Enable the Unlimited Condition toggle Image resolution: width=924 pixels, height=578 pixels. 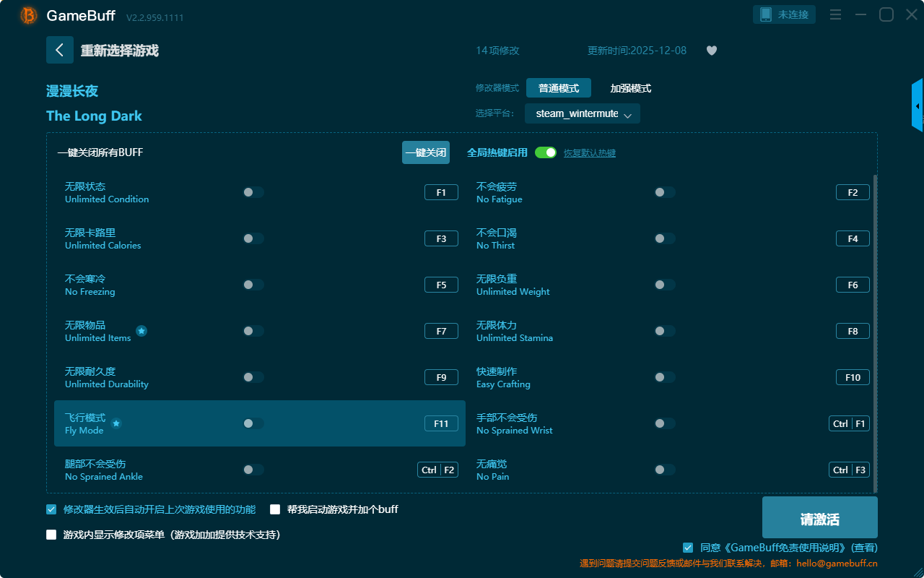[x=253, y=192]
